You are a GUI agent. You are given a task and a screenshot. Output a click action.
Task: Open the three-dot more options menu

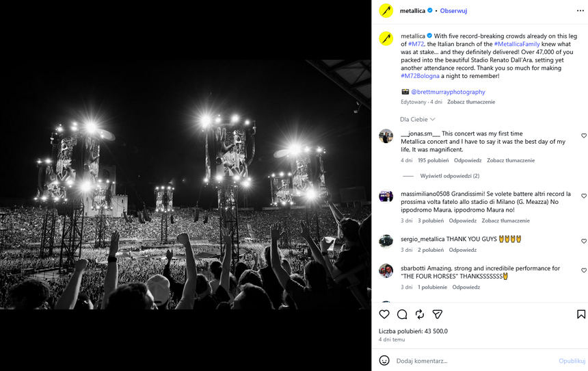click(580, 11)
